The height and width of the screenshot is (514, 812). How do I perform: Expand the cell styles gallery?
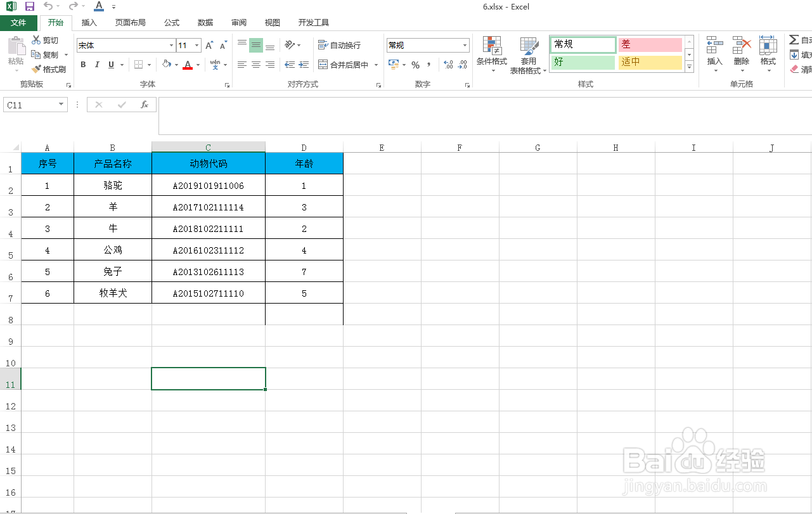click(690, 67)
